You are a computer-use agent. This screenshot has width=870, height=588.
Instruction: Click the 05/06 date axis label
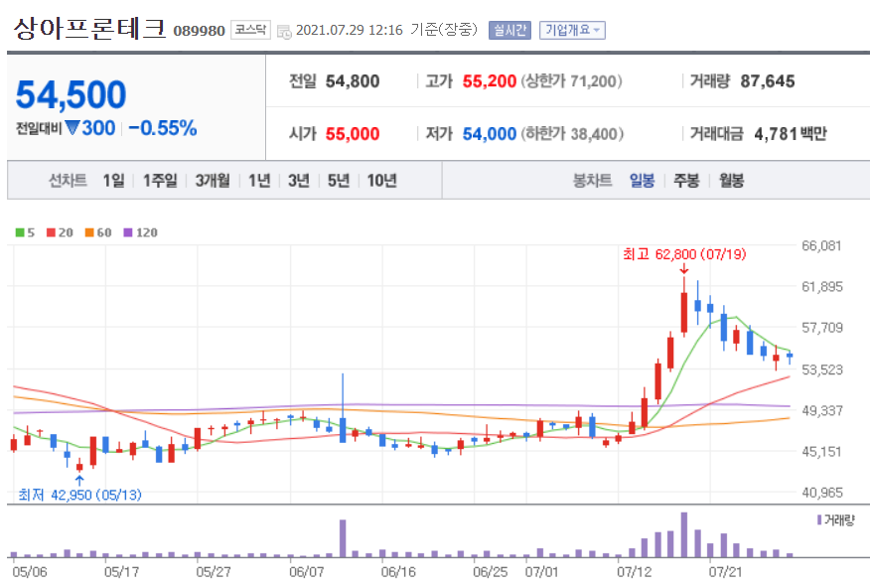click(30, 571)
